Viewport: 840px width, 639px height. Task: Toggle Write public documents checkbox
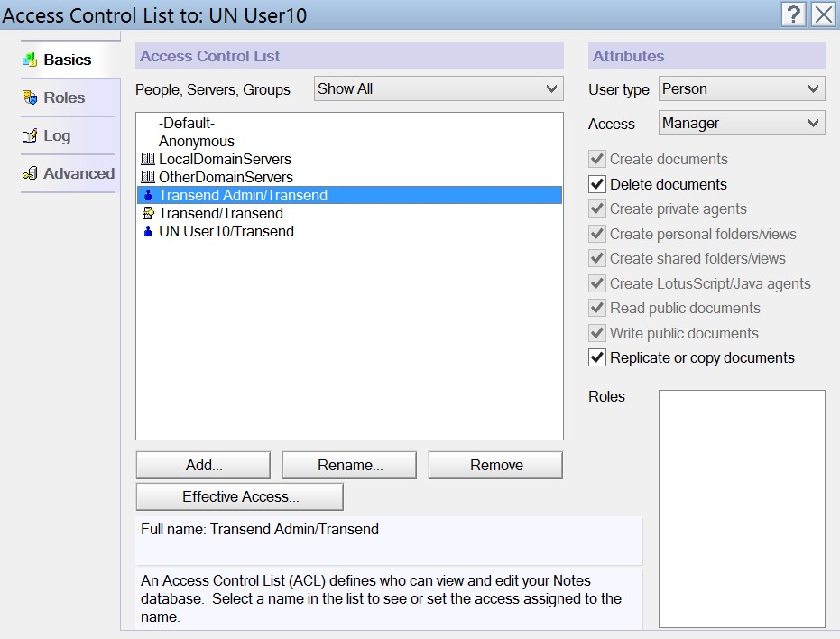point(596,333)
